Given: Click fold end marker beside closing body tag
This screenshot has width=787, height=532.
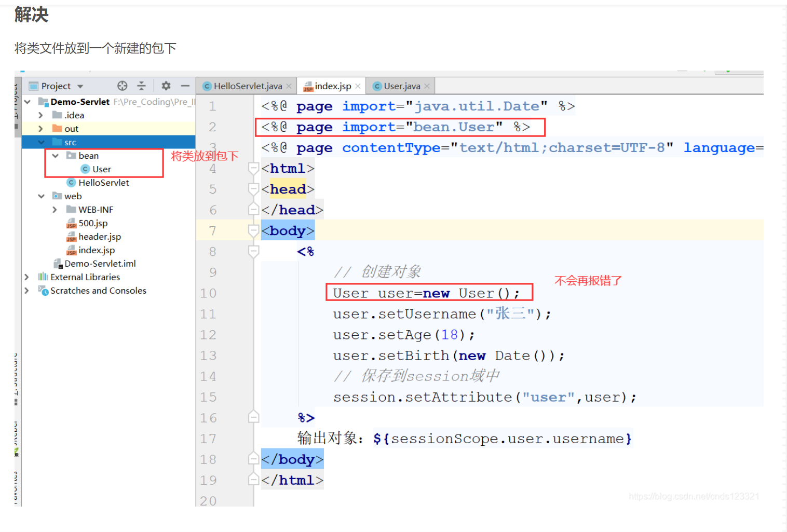Looking at the screenshot, I should tap(254, 459).
